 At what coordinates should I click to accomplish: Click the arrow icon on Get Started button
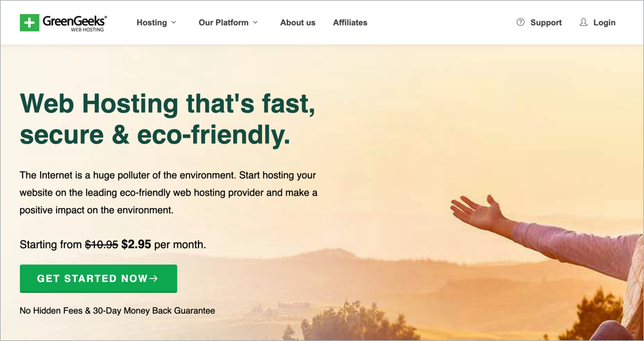coord(154,279)
